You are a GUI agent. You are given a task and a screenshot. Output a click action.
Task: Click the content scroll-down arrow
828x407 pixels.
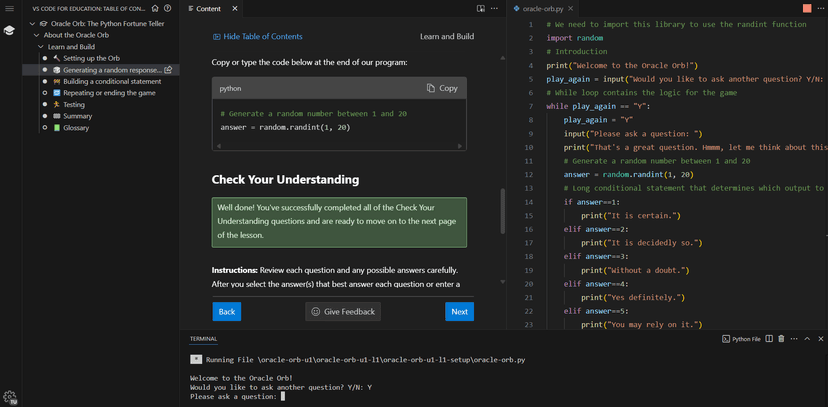[502, 282]
